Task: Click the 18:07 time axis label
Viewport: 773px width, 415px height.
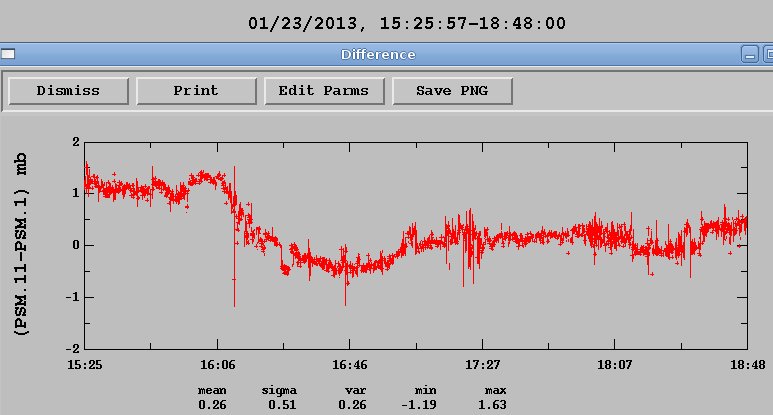Action: (x=615, y=365)
